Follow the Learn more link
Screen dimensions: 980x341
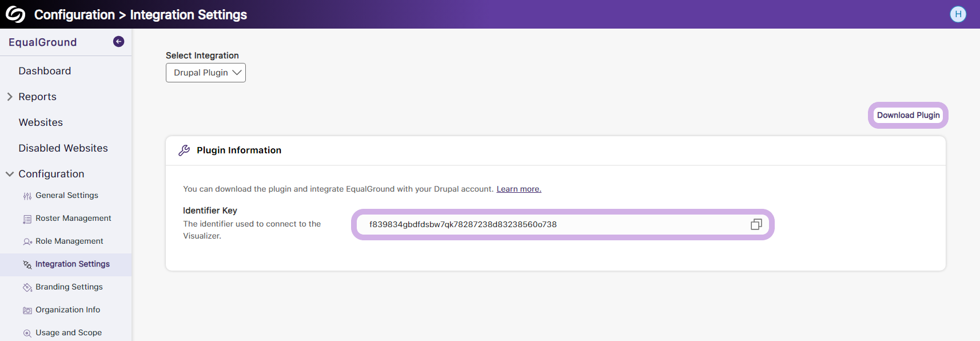(519, 189)
